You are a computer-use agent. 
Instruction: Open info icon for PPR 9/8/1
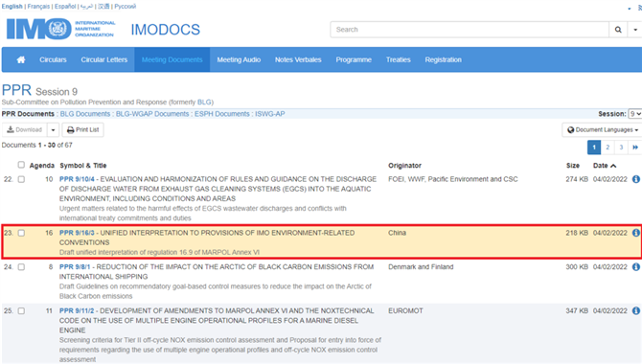pos(635,267)
